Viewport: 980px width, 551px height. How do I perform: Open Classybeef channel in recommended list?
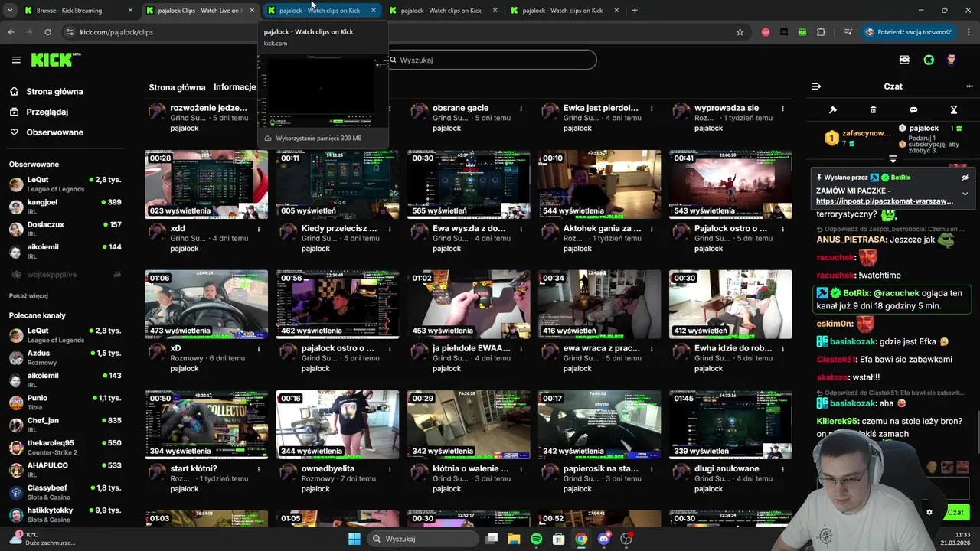tap(65, 492)
